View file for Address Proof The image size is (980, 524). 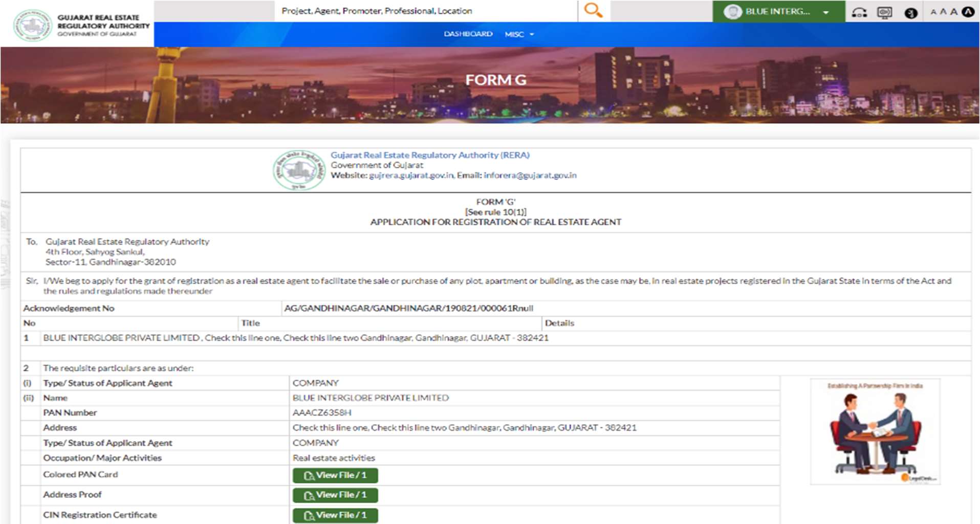coord(335,495)
